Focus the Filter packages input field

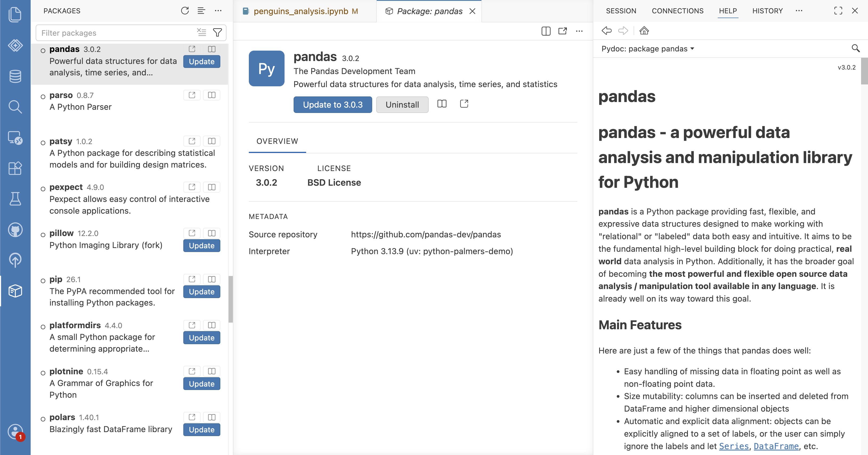click(116, 33)
